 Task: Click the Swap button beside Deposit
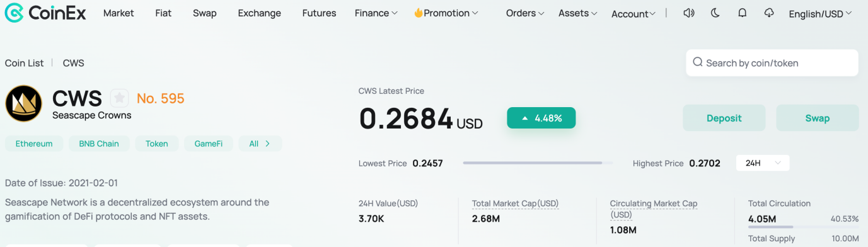coord(818,118)
